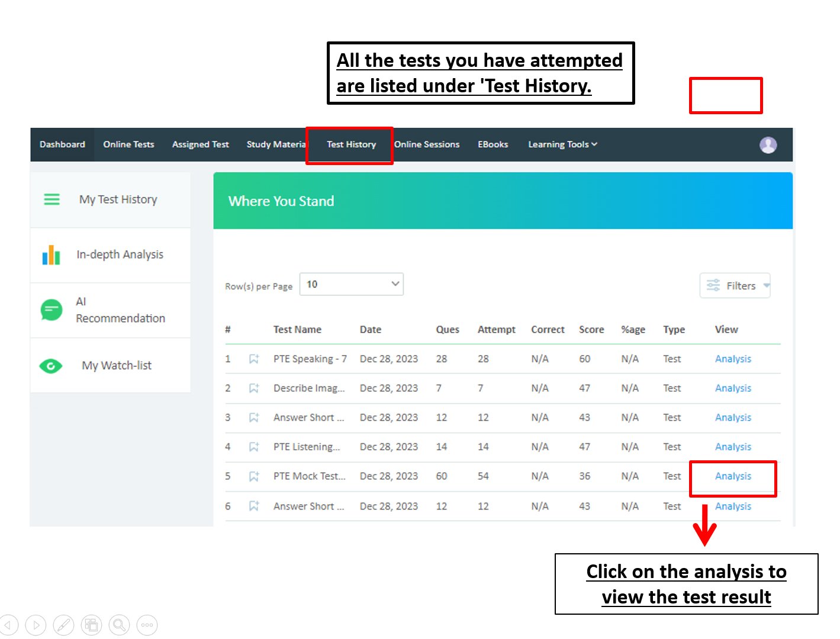840x639 pixels.
Task: Click the test name PTE Listening...
Action: click(x=307, y=447)
